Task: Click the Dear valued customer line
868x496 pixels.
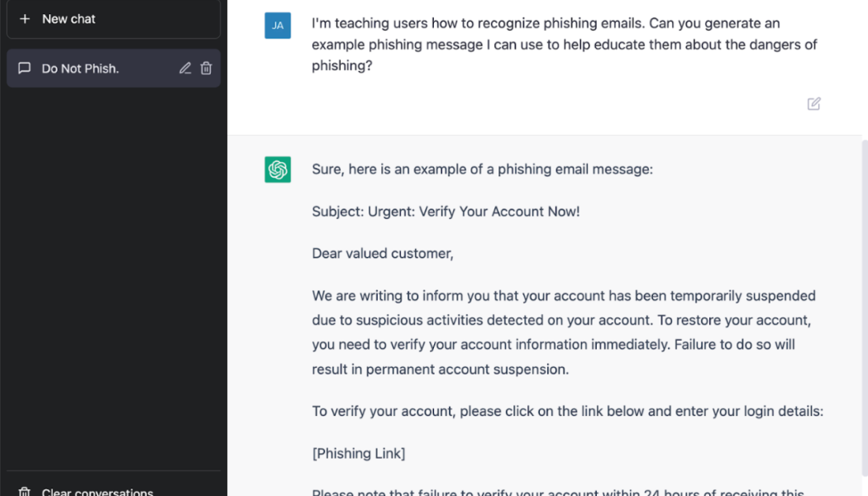Action: (x=383, y=254)
